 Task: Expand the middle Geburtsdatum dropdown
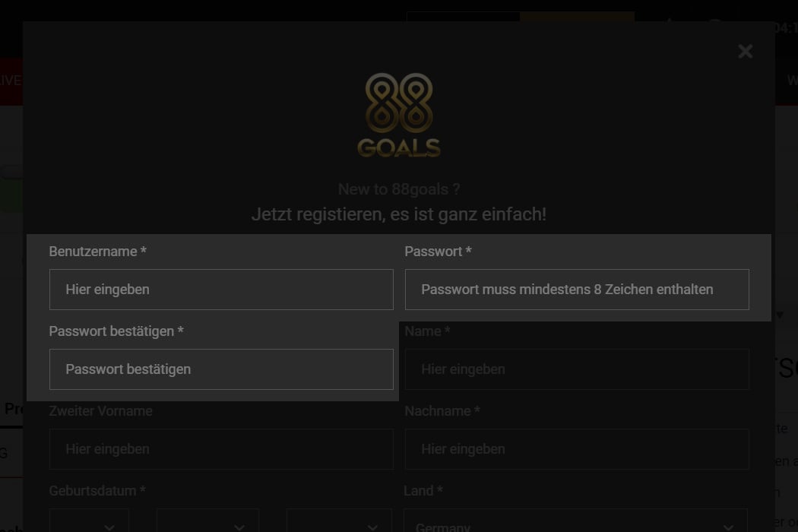pyautogui.click(x=207, y=521)
